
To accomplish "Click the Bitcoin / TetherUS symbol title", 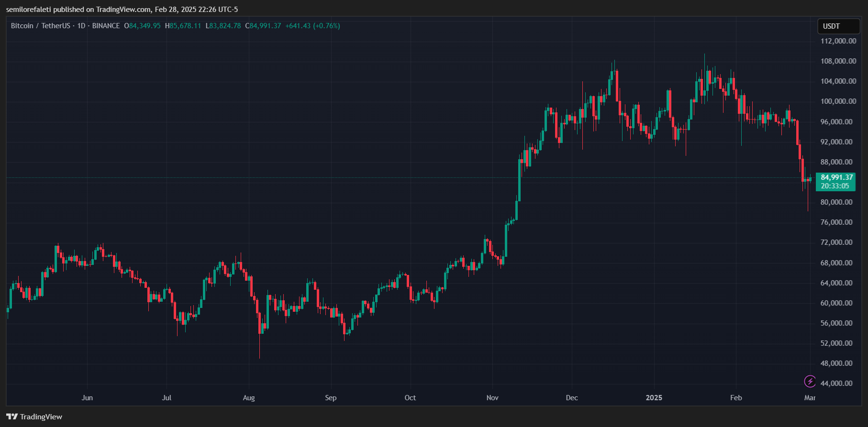I will (x=41, y=26).
